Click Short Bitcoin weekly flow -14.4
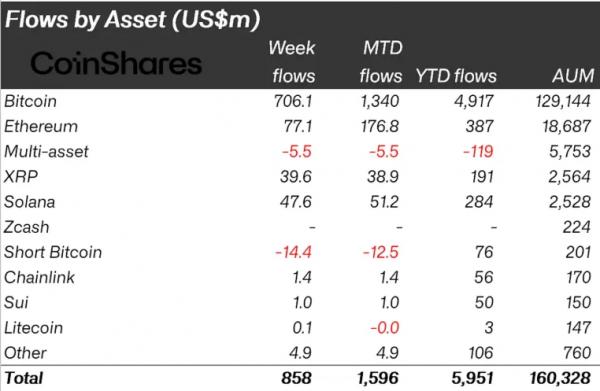 click(x=293, y=253)
